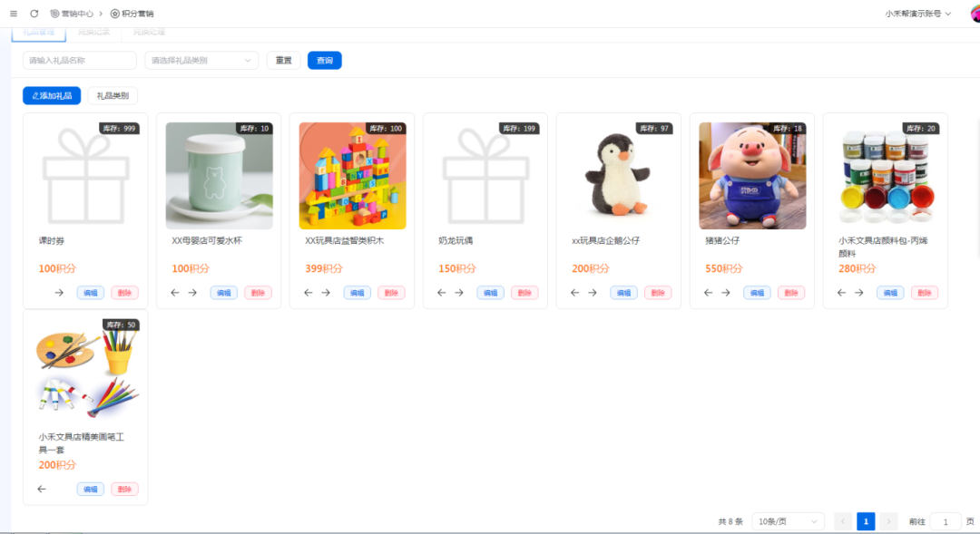Delete the XX玩具店益智类积木 gift

click(x=391, y=293)
